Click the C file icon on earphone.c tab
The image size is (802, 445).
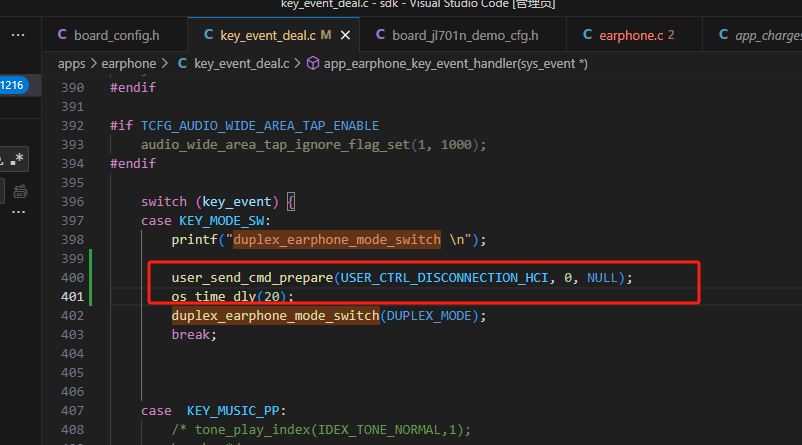tap(587, 34)
